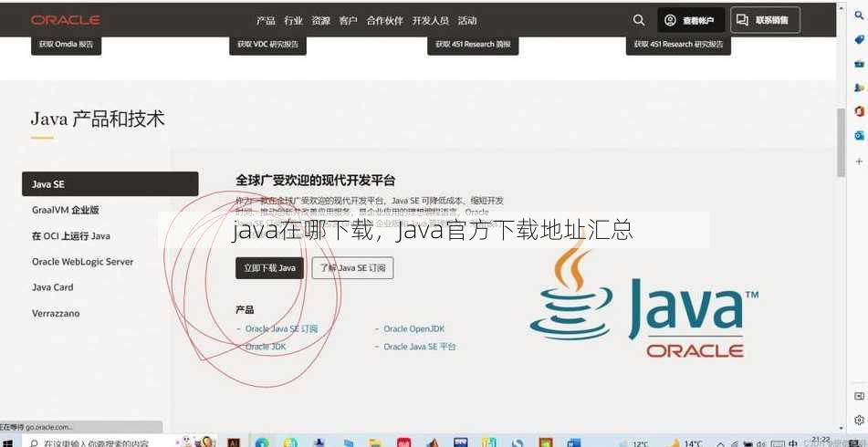The width and height of the screenshot is (868, 447).
Task: Open sidebar settings gear icon
Action: click(x=859, y=420)
